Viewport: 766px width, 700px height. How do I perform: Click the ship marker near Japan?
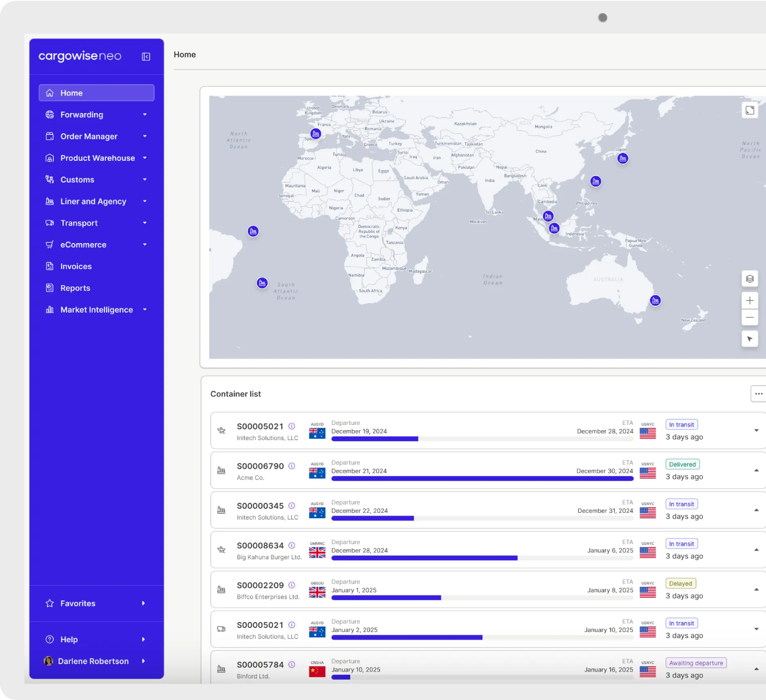(x=623, y=159)
